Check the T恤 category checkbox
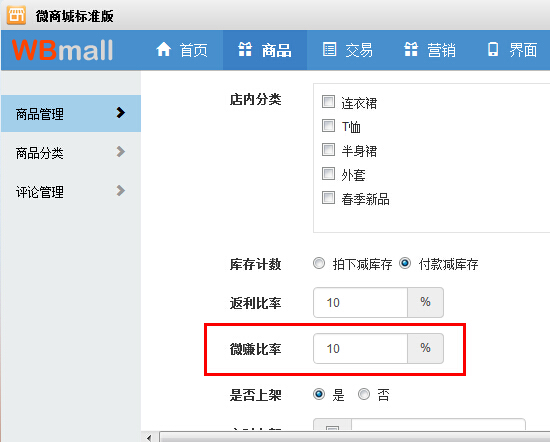 click(328, 126)
